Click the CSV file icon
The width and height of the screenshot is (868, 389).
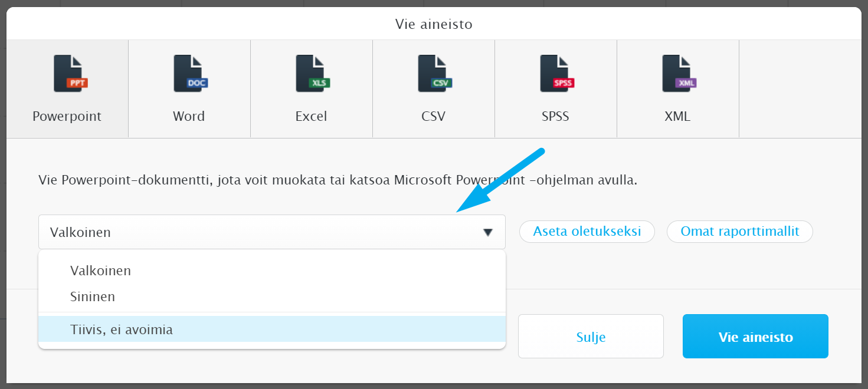pyautogui.click(x=434, y=74)
